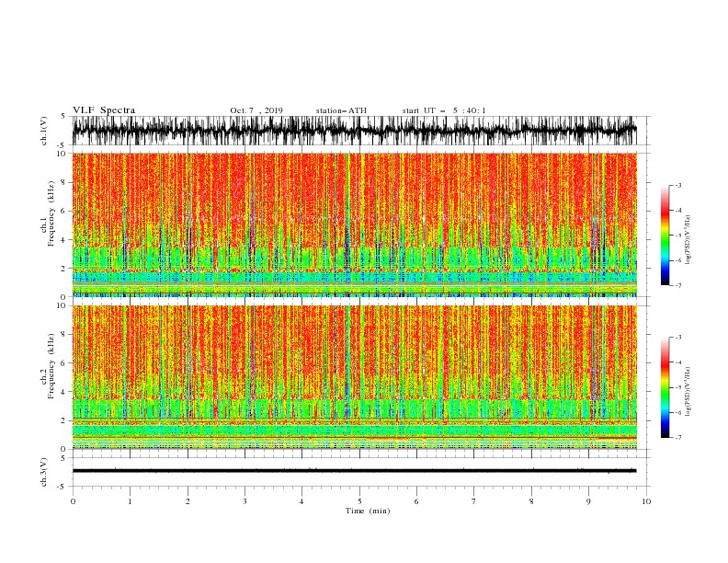This screenshot has width=728, height=563.
Task: Select the ch.2 'Frequency (kHz)' axis label
Action: 51,366
